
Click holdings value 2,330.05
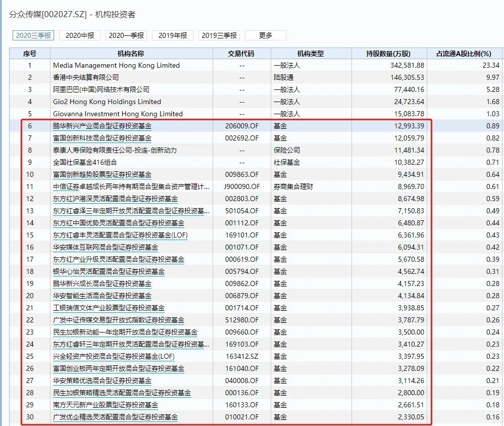coord(411,417)
